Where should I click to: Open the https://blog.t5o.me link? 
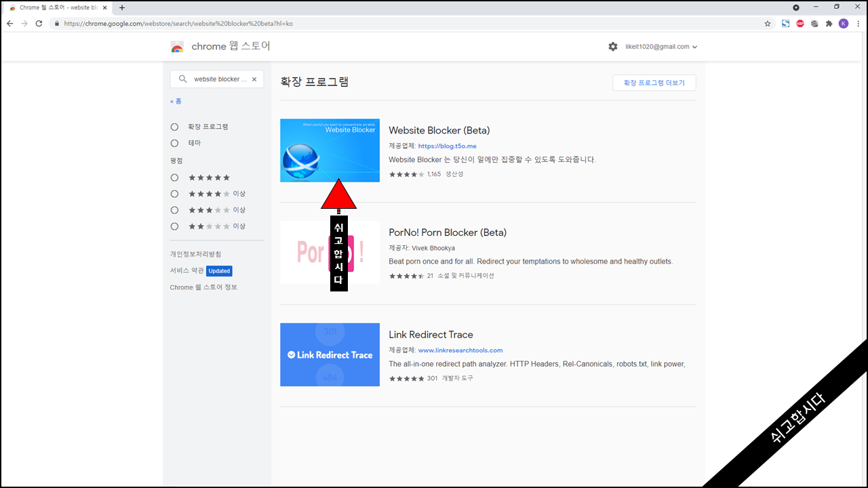[447, 146]
